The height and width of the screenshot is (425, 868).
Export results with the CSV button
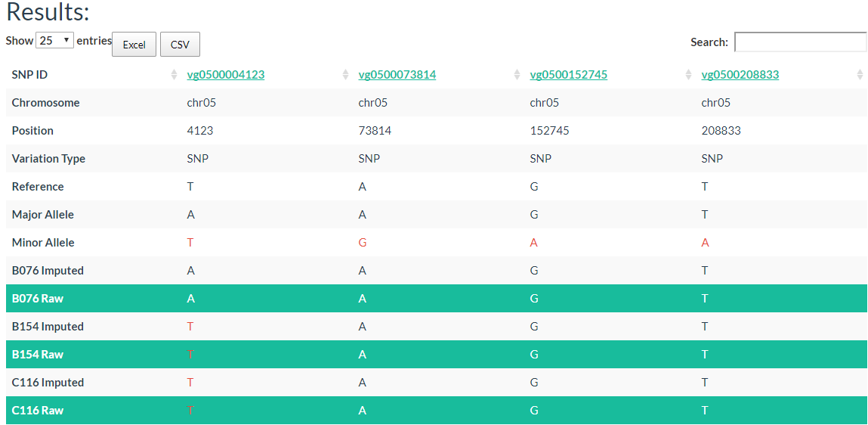point(180,45)
